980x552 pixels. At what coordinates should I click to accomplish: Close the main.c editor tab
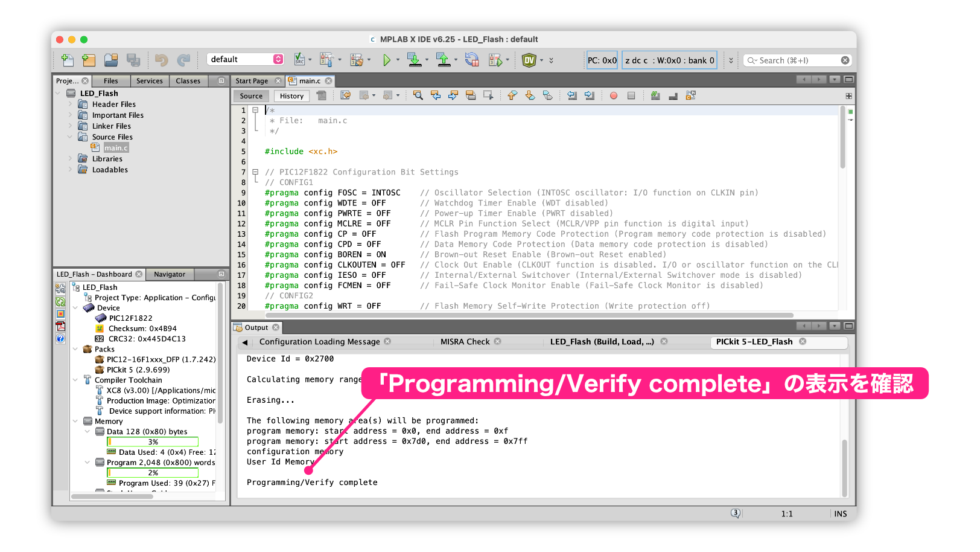[x=328, y=81]
